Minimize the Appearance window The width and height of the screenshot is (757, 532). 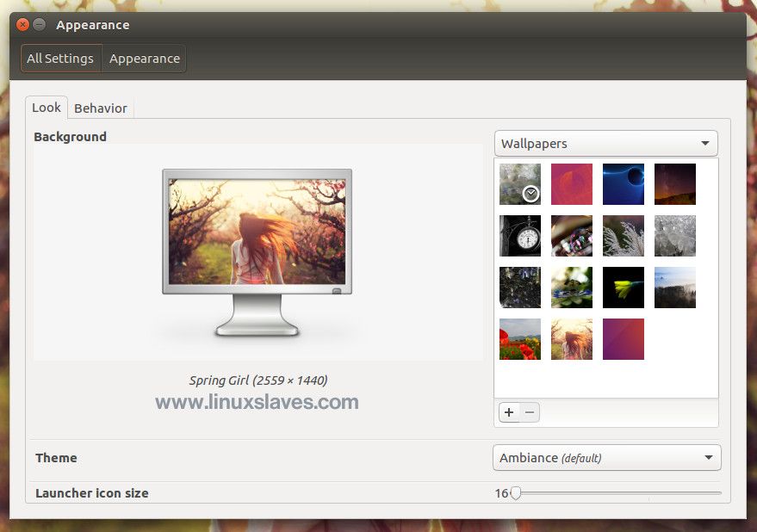[40, 25]
